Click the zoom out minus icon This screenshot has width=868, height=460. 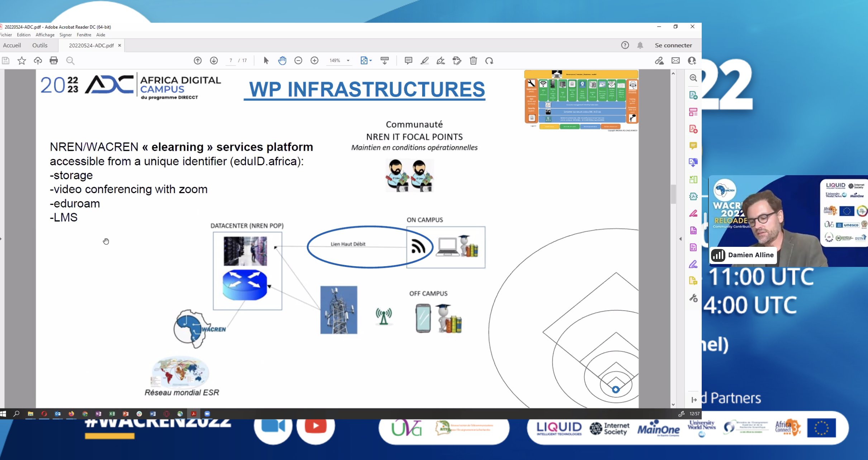[x=298, y=61]
